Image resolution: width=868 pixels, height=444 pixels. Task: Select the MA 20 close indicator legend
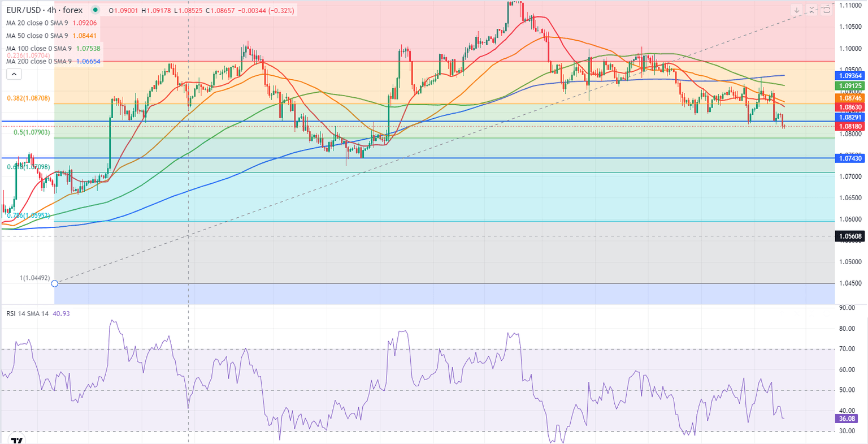pos(37,23)
